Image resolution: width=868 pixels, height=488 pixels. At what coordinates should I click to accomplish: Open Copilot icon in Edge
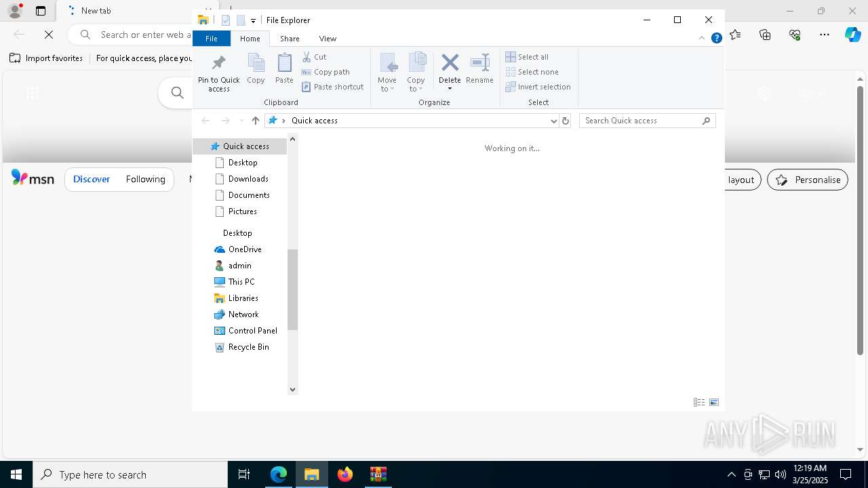pyautogui.click(x=852, y=35)
